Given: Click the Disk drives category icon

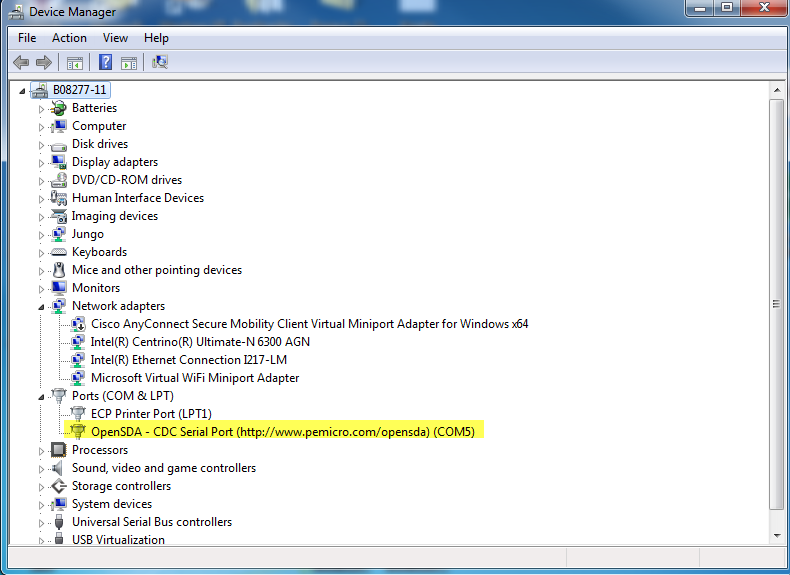Looking at the screenshot, I should coord(59,146).
